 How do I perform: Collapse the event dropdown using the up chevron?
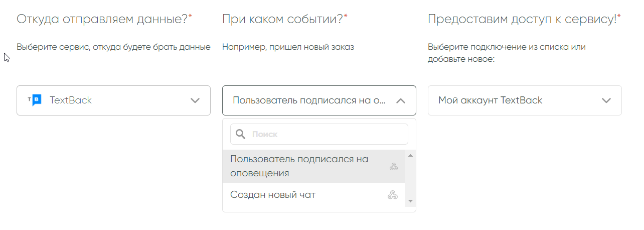400,100
